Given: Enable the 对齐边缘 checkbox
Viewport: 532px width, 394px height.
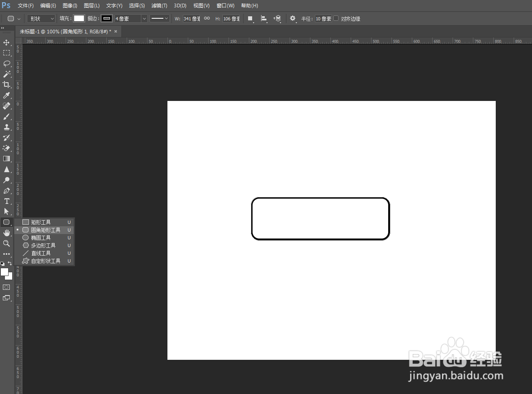Looking at the screenshot, I should click(x=336, y=18).
